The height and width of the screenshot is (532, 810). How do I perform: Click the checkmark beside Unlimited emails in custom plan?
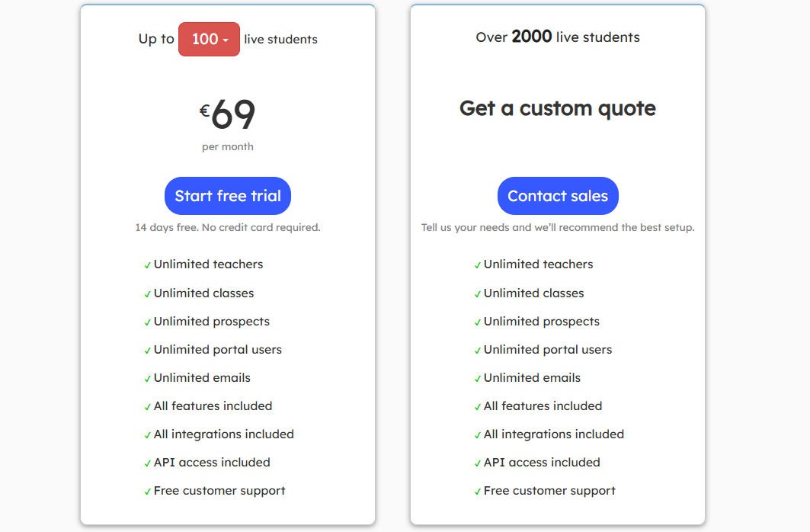pyautogui.click(x=478, y=377)
